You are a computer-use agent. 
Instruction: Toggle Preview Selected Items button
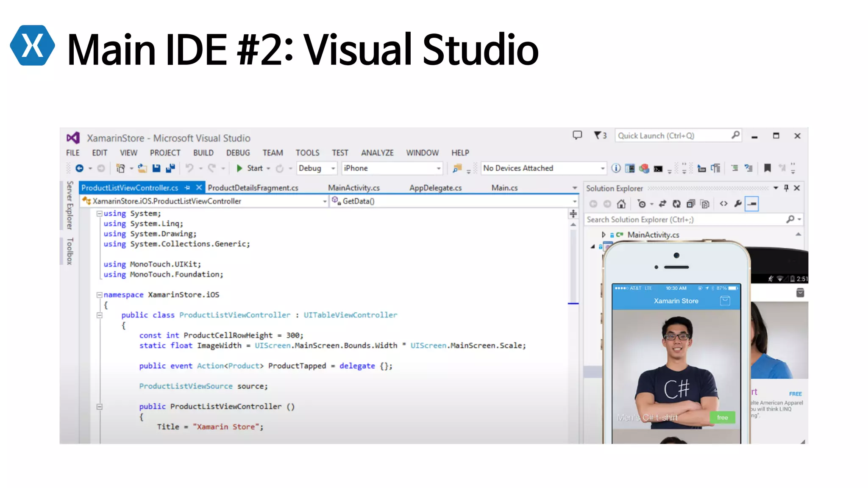(752, 204)
